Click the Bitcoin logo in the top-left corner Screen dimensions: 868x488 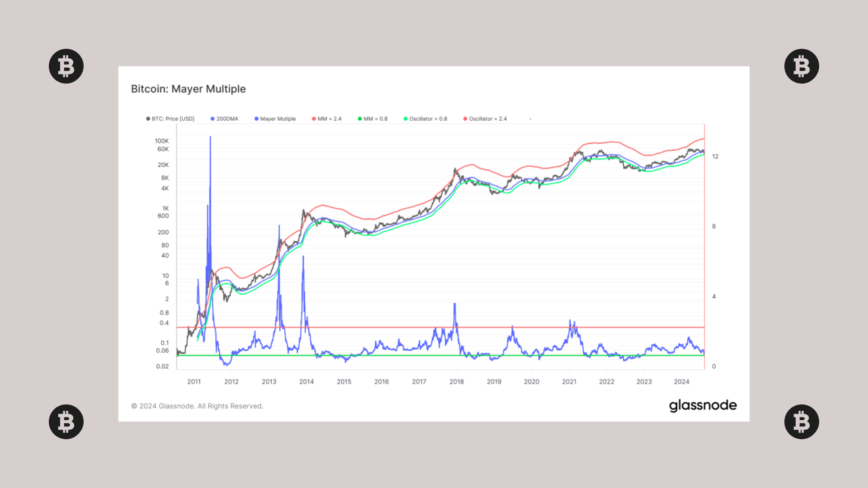[x=66, y=66]
